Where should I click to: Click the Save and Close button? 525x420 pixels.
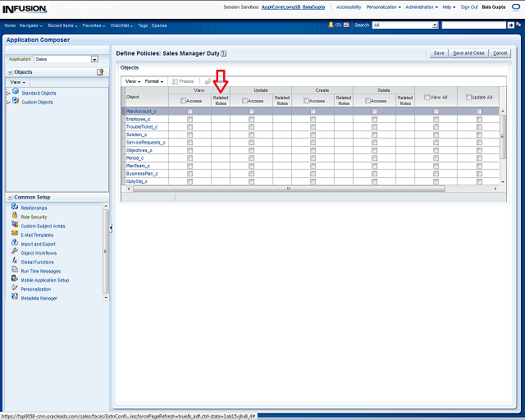click(469, 52)
